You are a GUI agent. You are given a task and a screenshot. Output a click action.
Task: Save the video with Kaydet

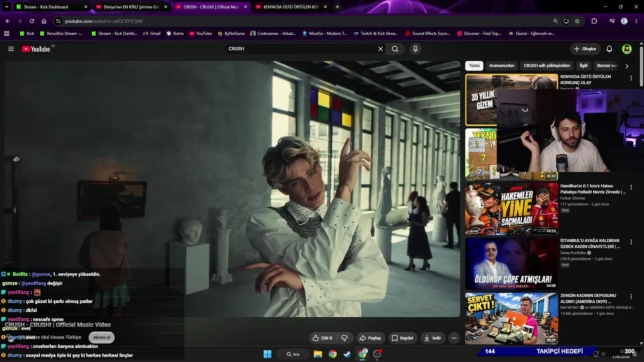(x=403, y=338)
